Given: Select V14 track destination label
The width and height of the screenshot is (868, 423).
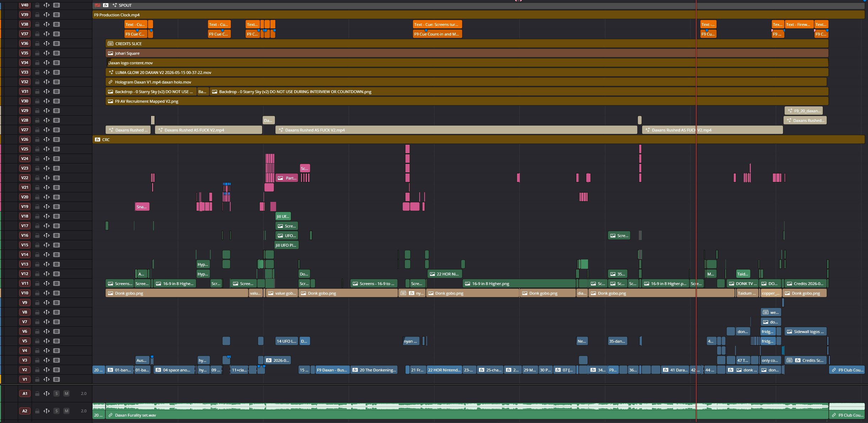Looking at the screenshot, I should (25, 255).
